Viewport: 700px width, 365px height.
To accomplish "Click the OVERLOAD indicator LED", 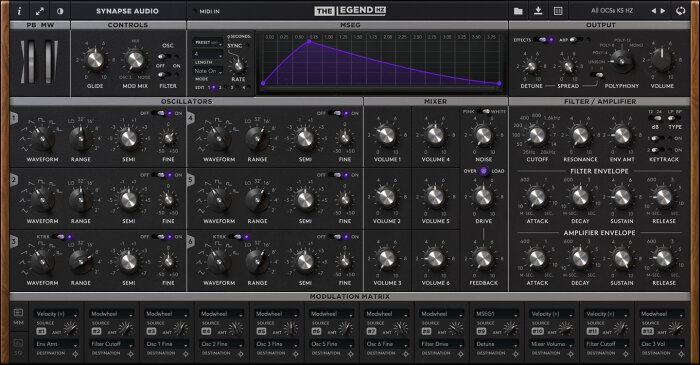I will click(484, 171).
